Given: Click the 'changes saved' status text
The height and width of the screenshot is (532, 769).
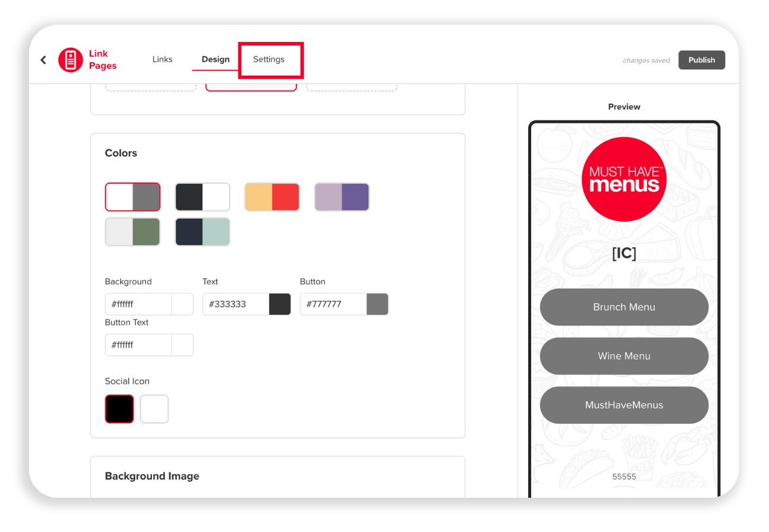Looking at the screenshot, I should (x=646, y=60).
